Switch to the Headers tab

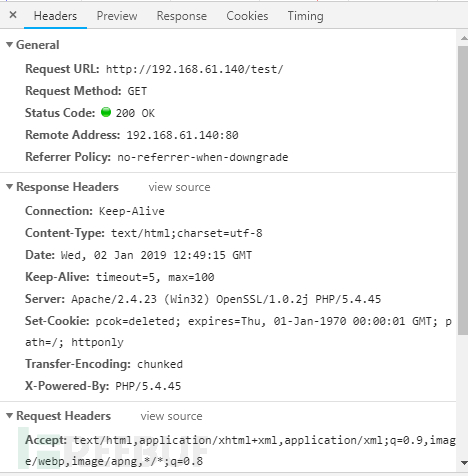pos(55,16)
